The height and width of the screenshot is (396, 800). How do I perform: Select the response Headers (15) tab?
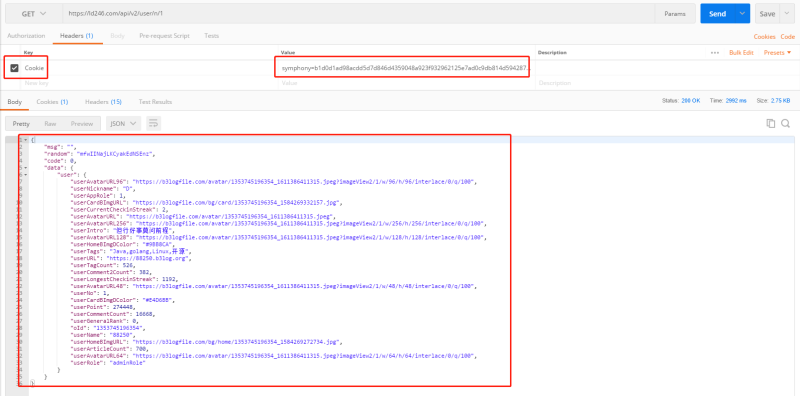(x=103, y=102)
